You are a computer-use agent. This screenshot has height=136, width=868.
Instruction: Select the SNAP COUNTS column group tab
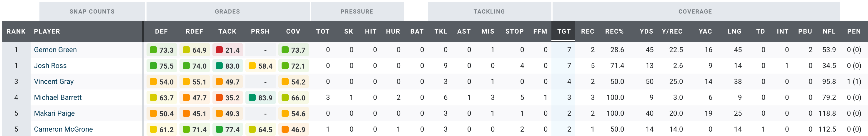pyautogui.click(x=92, y=11)
